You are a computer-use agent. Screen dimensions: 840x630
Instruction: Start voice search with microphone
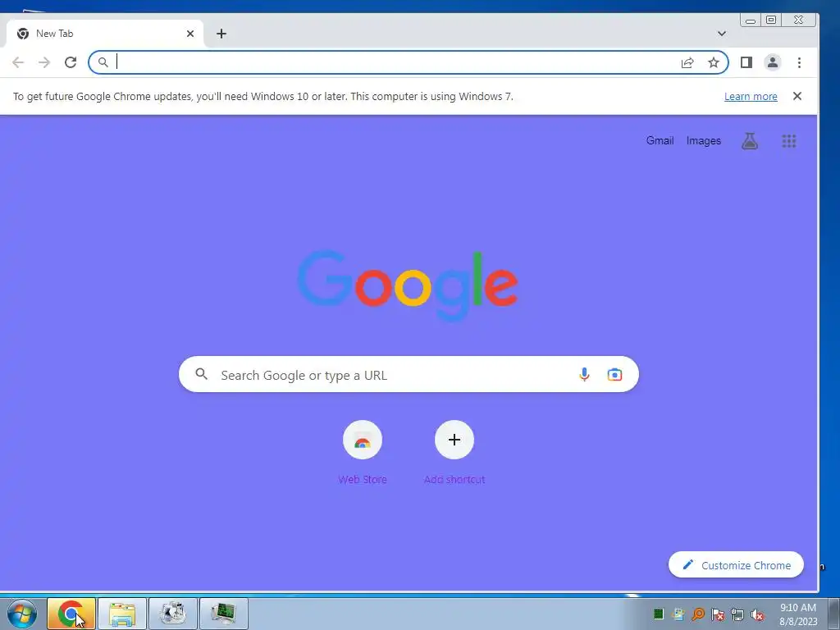(x=584, y=374)
